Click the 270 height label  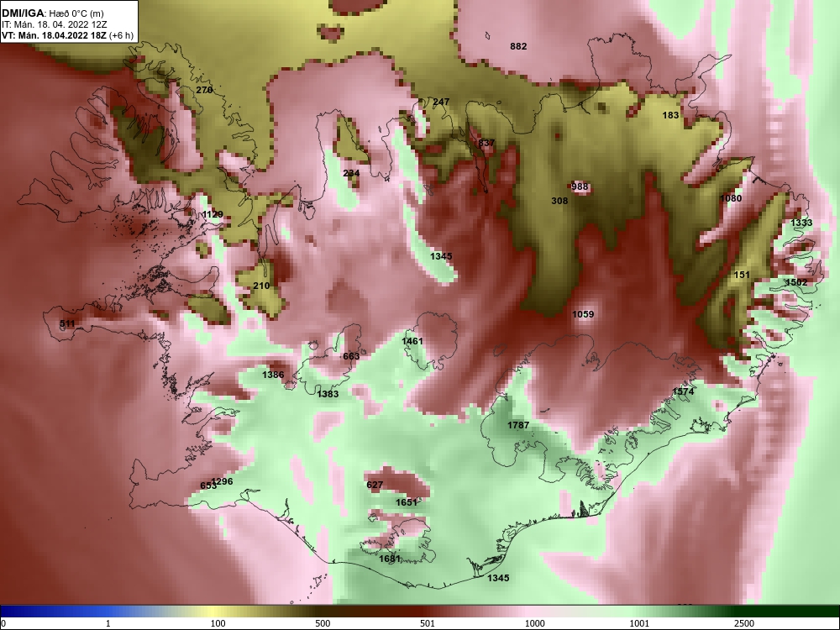(x=204, y=90)
